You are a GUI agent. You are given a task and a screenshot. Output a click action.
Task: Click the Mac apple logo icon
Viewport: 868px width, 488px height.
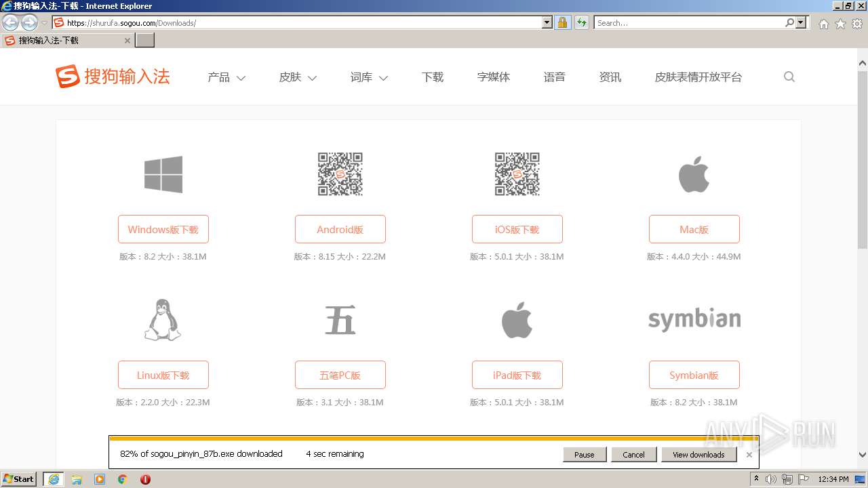[694, 174]
